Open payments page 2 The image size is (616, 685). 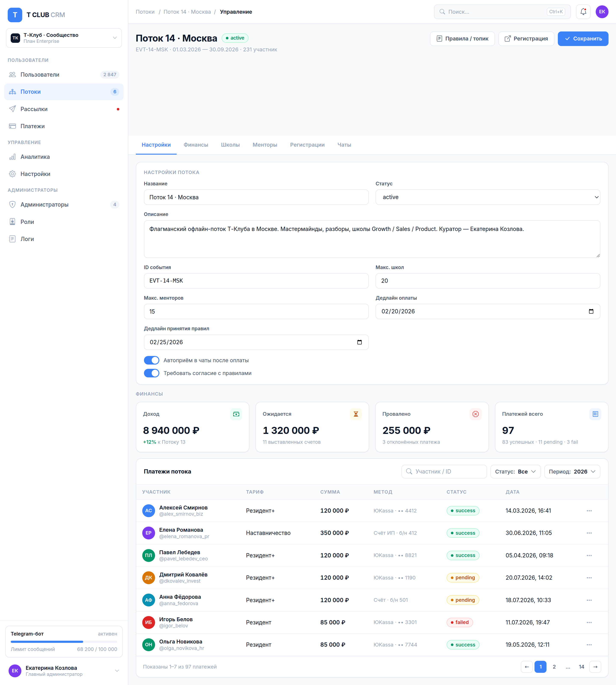point(554,667)
